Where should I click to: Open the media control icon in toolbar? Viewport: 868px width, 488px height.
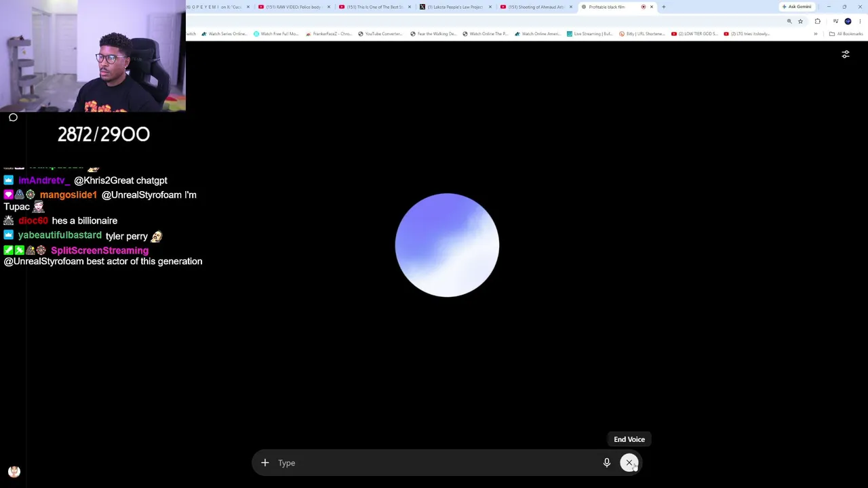tap(835, 21)
